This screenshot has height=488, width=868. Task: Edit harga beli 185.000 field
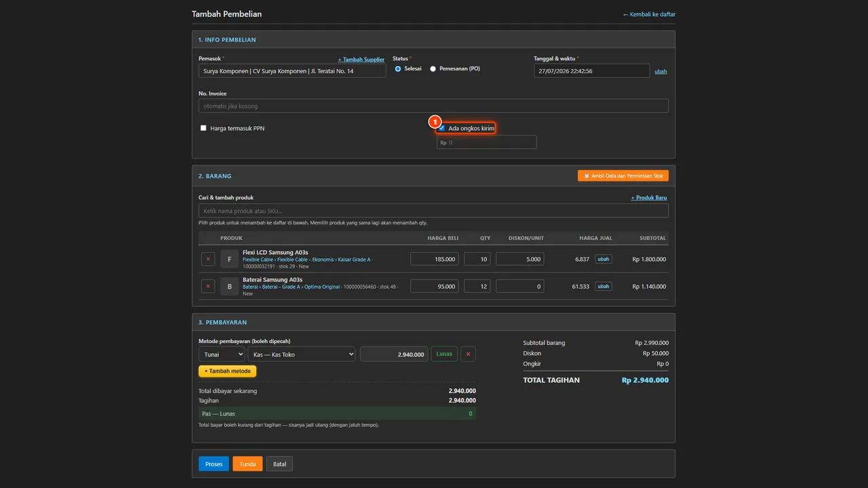pyautogui.click(x=435, y=259)
